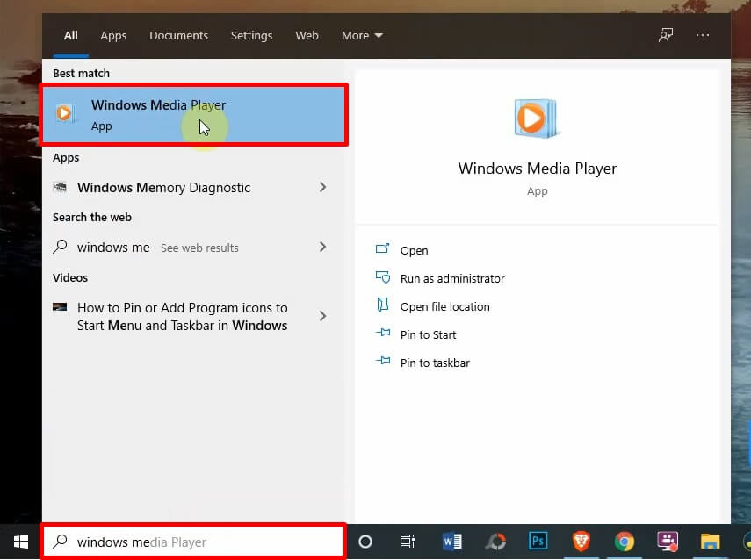Screen dimensions: 751x560
Task: Click the video thumbnail icon for How to Pin
Action: pos(60,307)
